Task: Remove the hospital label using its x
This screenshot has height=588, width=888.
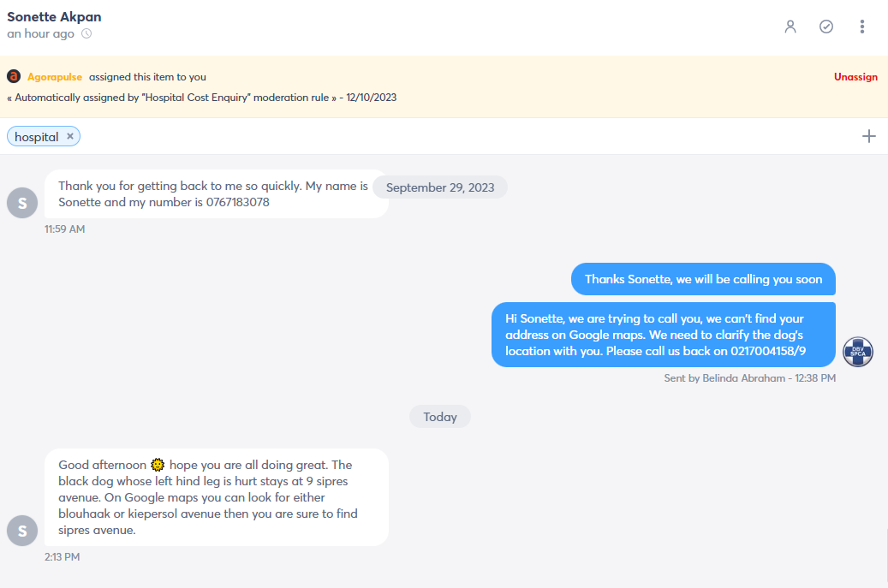Action: pos(70,136)
